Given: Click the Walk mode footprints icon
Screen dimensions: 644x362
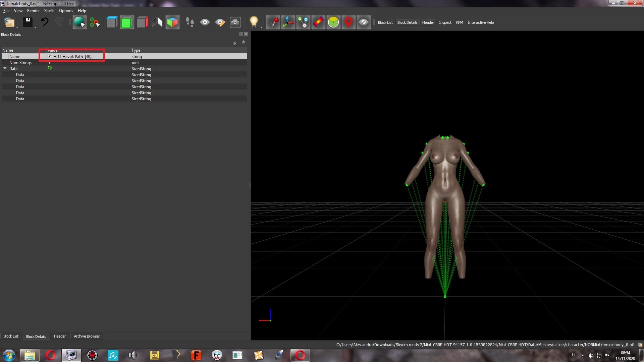Looking at the screenshot, I should pyautogui.click(x=190, y=22).
